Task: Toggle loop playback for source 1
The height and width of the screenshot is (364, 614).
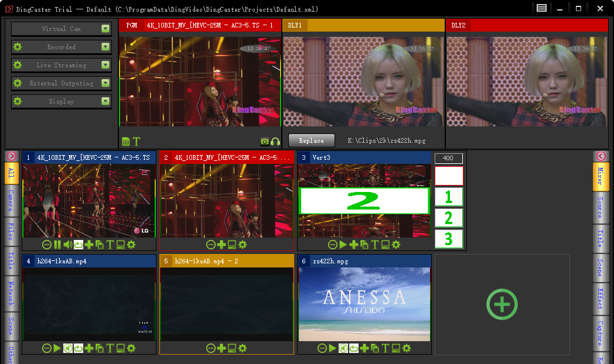Action: tap(79, 245)
